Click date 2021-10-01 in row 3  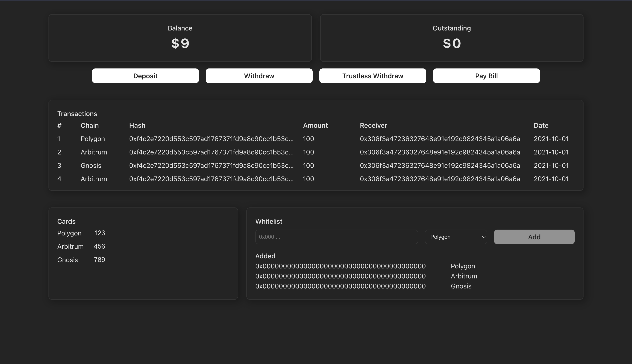551,166
